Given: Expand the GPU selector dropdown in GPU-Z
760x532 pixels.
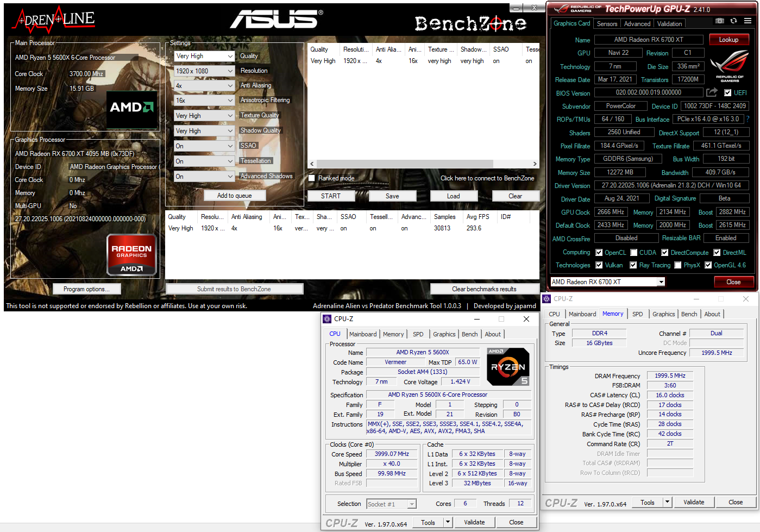Looking at the screenshot, I should pos(661,282).
